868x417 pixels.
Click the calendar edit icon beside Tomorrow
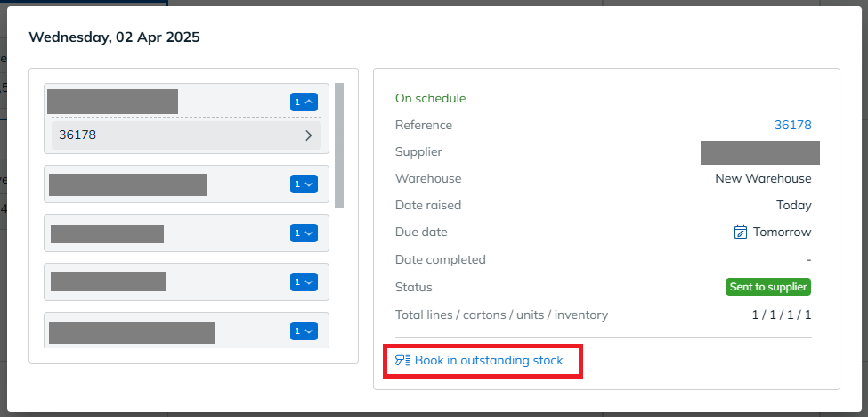(740, 232)
